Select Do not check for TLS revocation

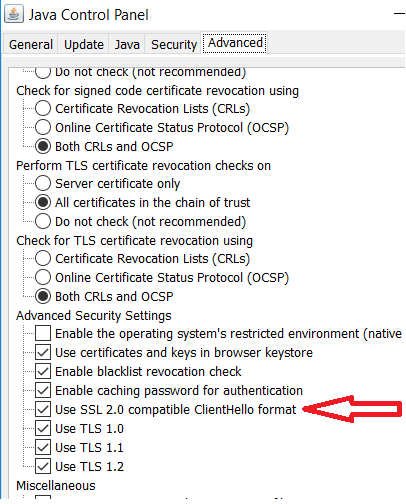43,221
